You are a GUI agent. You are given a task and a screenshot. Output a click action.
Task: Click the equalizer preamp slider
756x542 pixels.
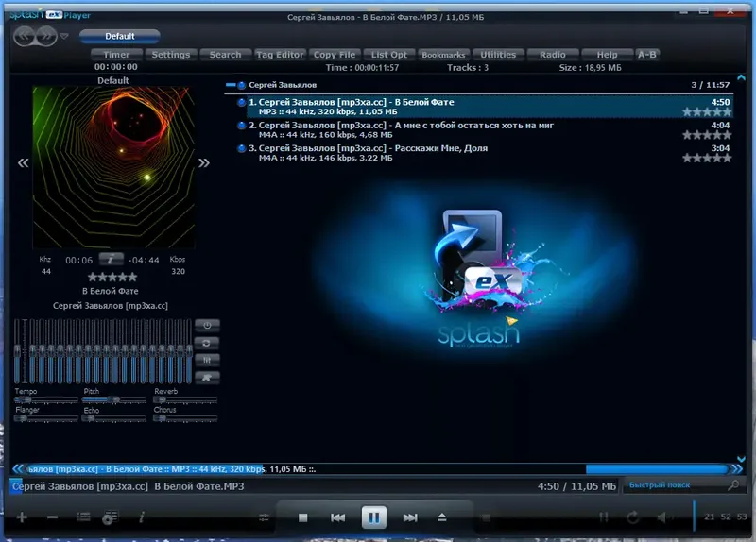pyautogui.click(x=17, y=350)
